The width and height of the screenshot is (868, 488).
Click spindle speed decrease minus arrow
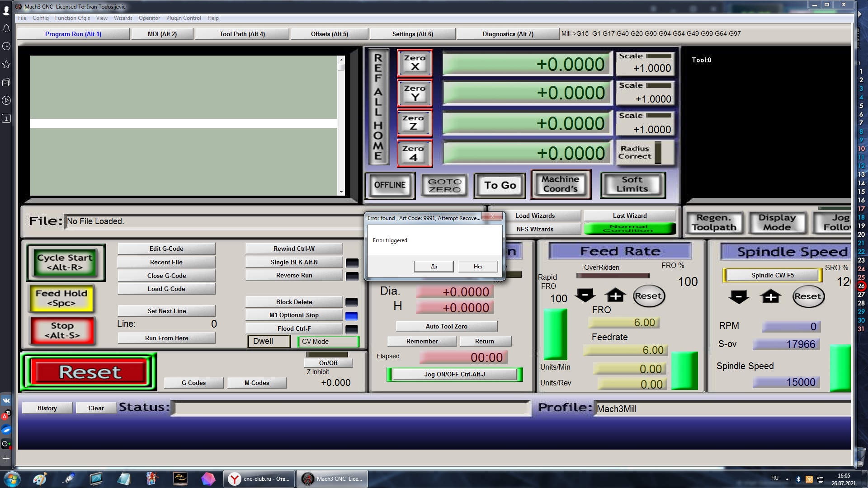point(739,297)
